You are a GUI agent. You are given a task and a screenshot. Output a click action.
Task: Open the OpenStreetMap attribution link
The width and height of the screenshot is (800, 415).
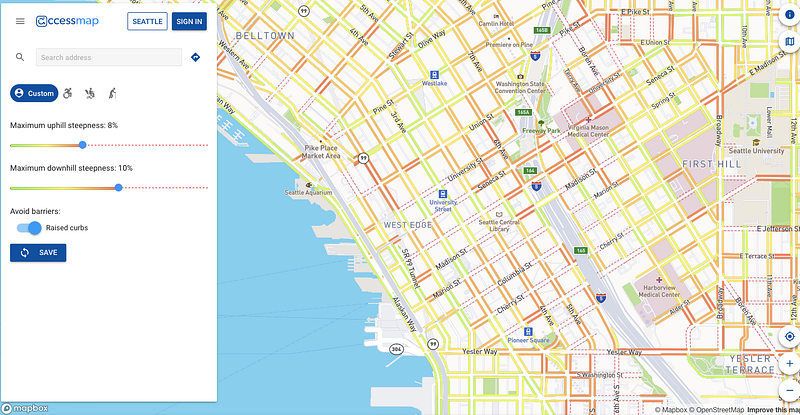click(716, 410)
